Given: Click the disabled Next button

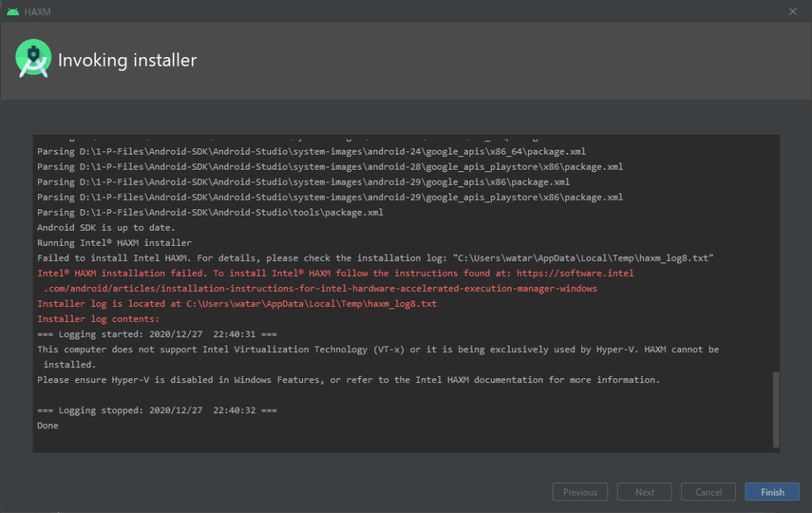Looking at the screenshot, I should click(644, 492).
